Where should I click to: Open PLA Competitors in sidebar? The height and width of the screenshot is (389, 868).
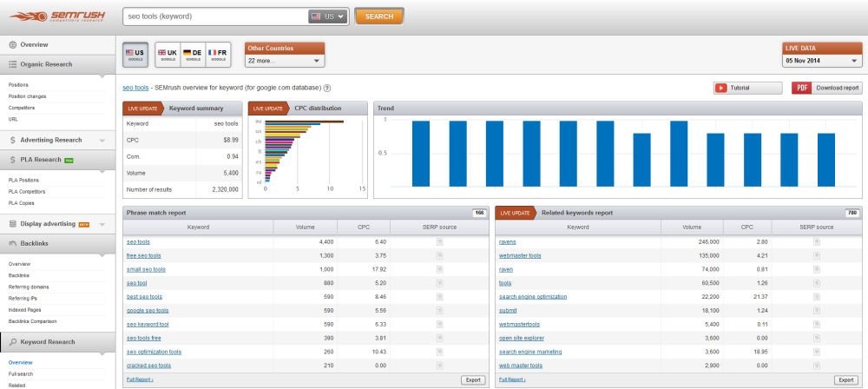(27, 192)
